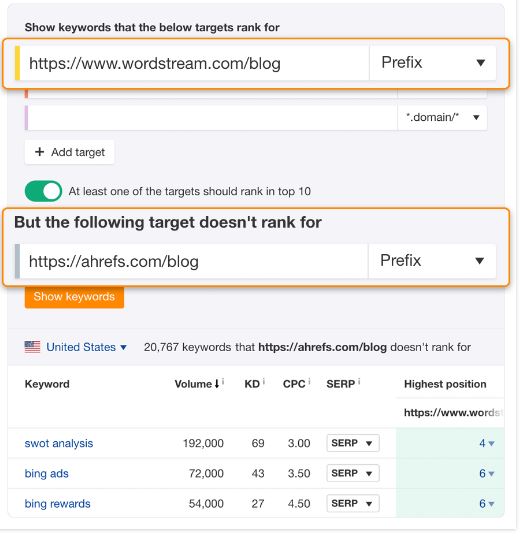Open the 'bing ads' keyword link
The image size is (530, 544).
pos(46,474)
